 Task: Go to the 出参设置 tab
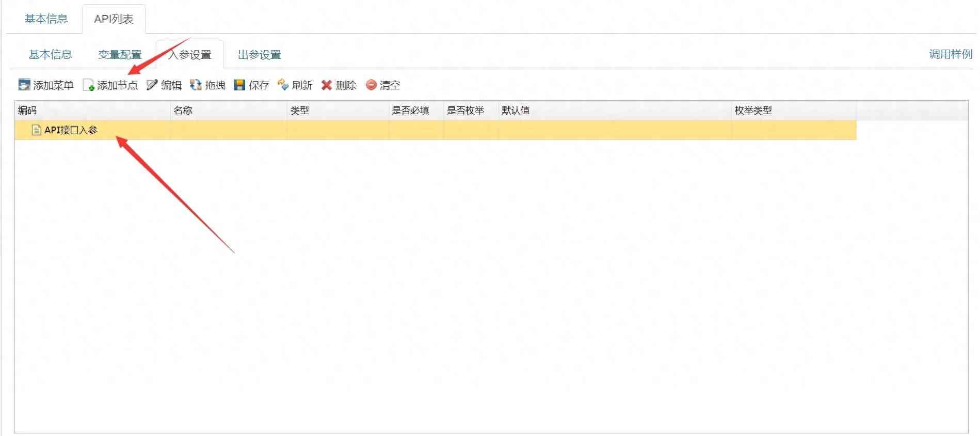tap(260, 54)
